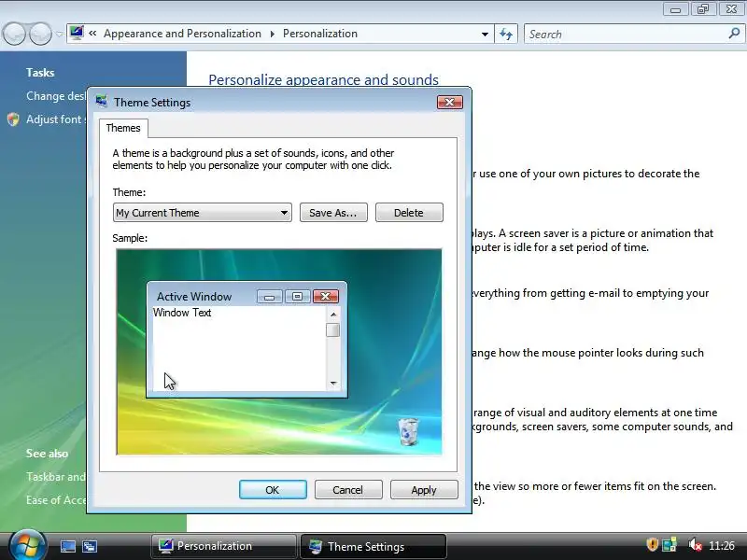Expand the address bar history dropdown
The width and height of the screenshot is (747, 560).
485,34
